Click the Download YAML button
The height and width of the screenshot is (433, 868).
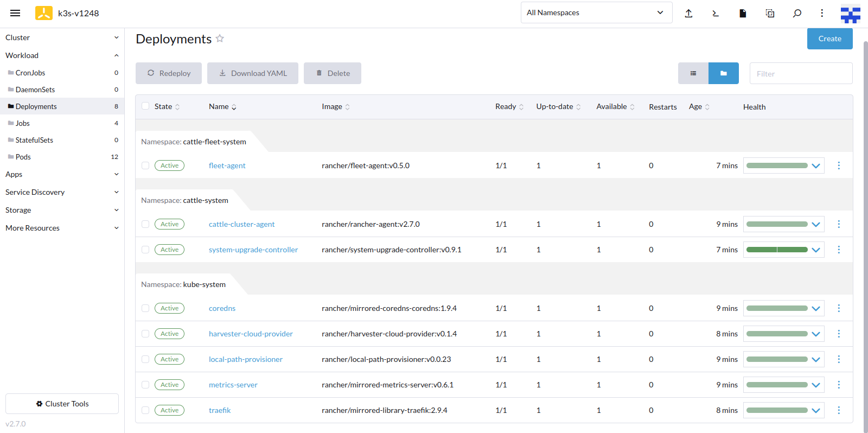click(253, 73)
